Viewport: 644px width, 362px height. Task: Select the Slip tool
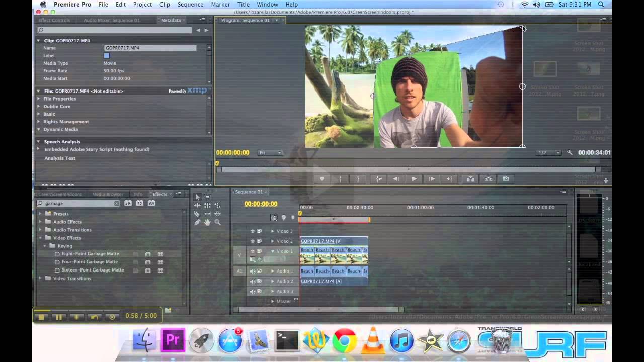point(207,214)
